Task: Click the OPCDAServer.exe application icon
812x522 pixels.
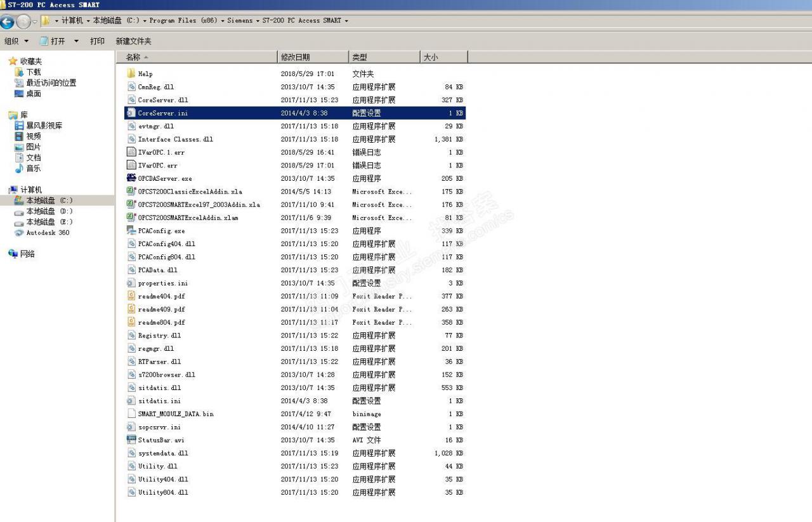Action: [x=131, y=178]
